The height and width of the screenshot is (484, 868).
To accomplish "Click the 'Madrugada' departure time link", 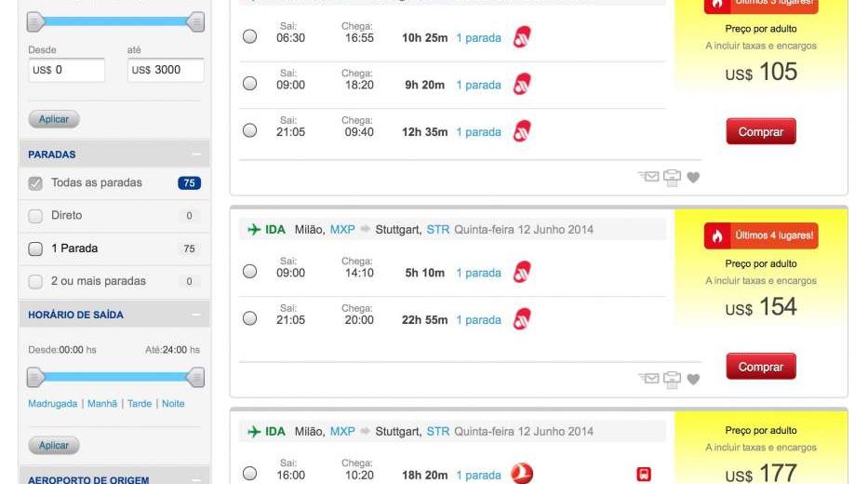I will pyautogui.click(x=53, y=404).
